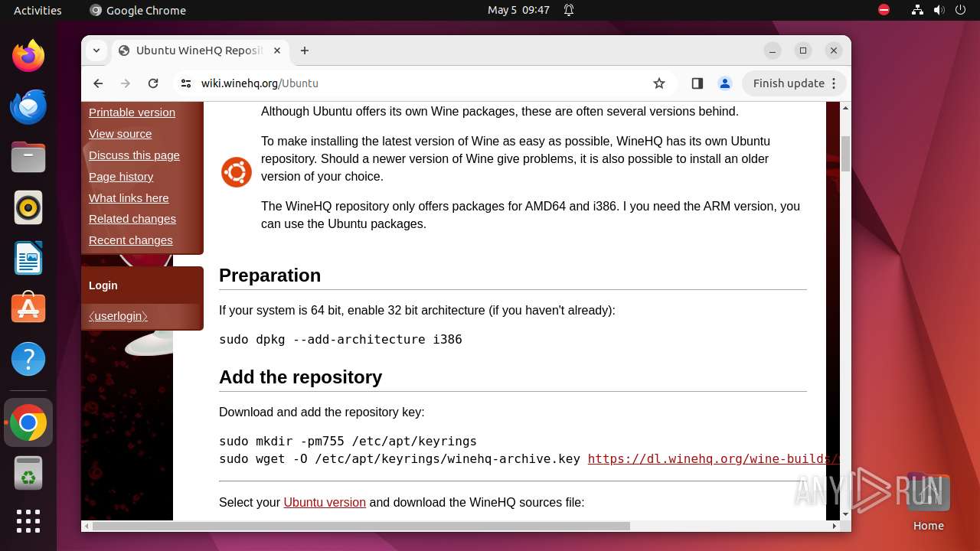Follow the Ubuntu version link
Screen dimensions: 980x551
(325, 503)
